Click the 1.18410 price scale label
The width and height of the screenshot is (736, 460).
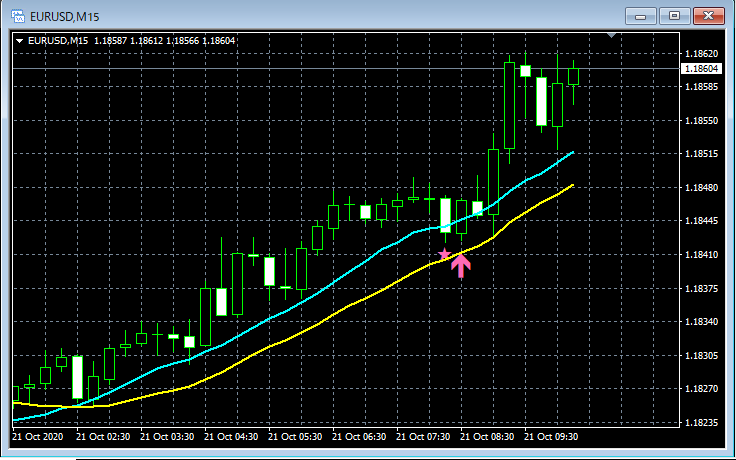(x=701, y=255)
